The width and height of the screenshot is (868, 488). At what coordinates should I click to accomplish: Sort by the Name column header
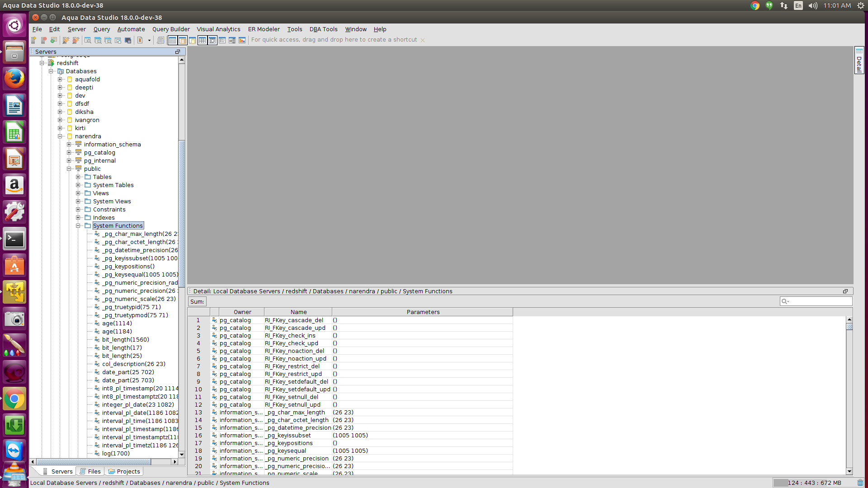(x=298, y=312)
